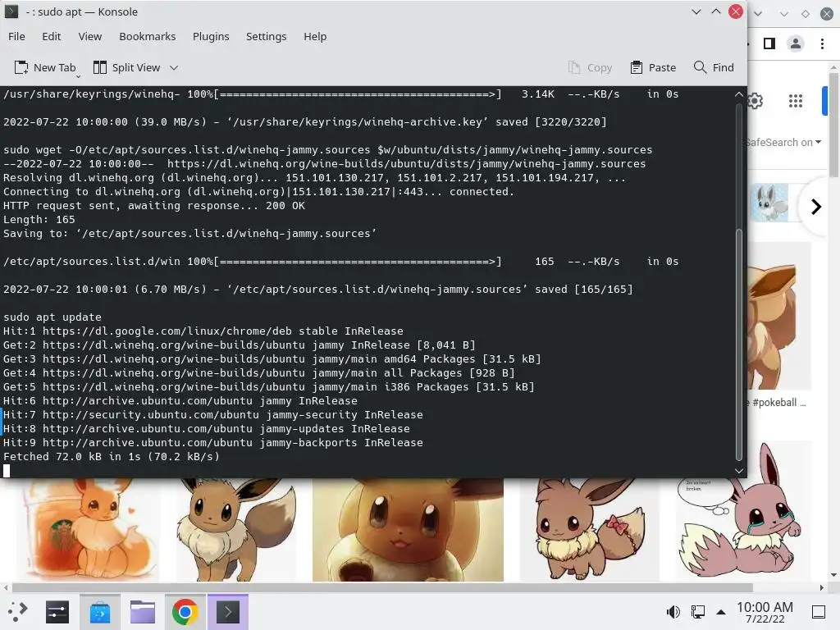Viewport: 840px width, 630px height.
Task: Open the Plugins menu
Action: pos(211,36)
